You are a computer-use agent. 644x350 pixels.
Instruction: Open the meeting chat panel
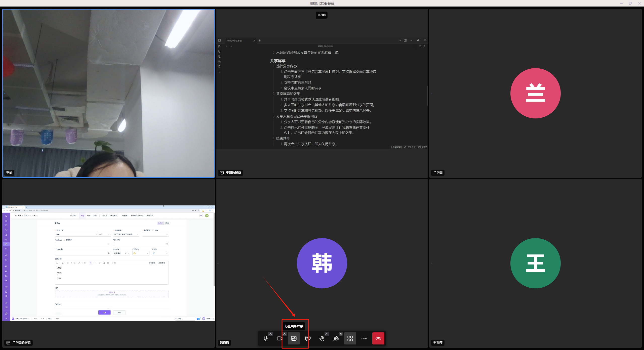[x=308, y=338]
